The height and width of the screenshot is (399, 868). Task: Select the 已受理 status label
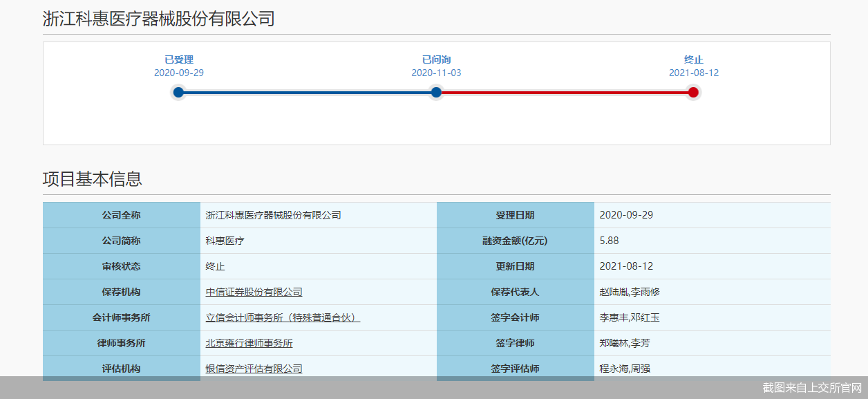click(179, 59)
